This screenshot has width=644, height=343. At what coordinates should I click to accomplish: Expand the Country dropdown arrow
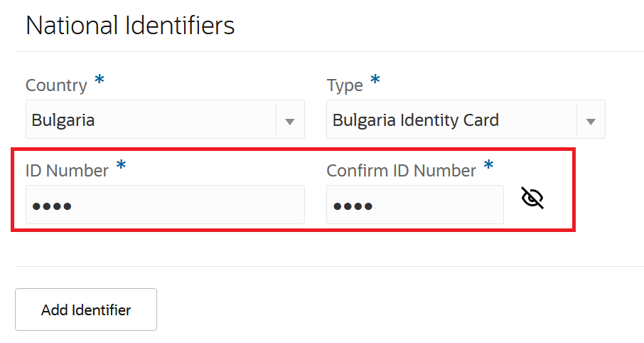pos(289,121)
